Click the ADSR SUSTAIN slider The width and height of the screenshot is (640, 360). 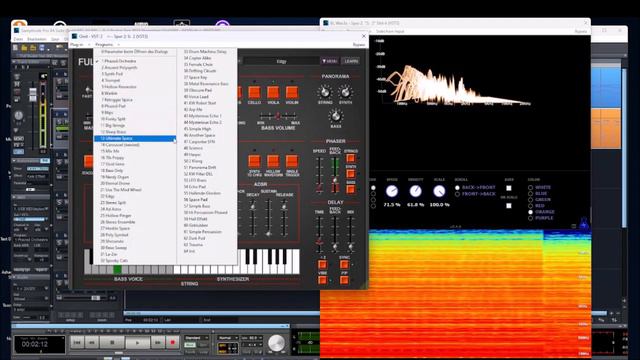pos(268,218)
